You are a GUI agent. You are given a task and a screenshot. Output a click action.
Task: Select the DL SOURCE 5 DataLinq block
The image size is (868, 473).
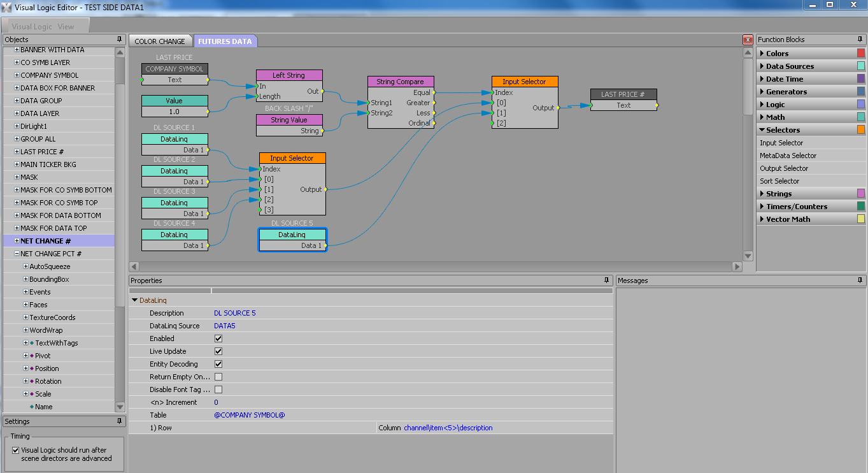292,235
